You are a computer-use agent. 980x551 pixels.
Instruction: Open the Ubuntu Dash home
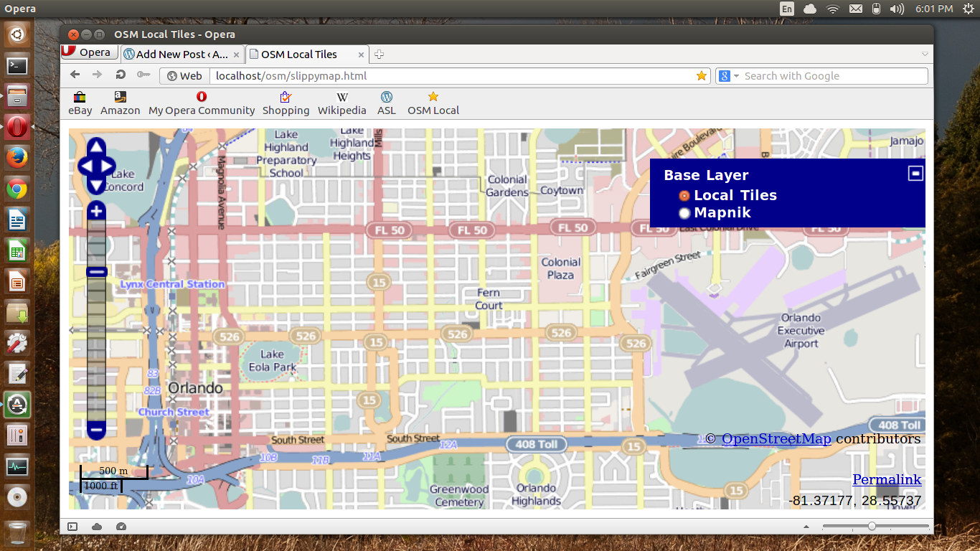(x=17, y=34)
